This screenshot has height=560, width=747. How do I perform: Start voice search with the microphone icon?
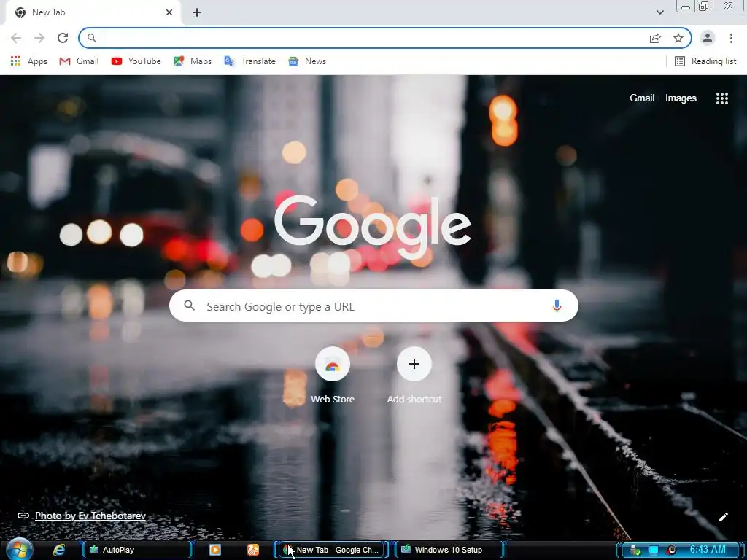coord(557,306)
